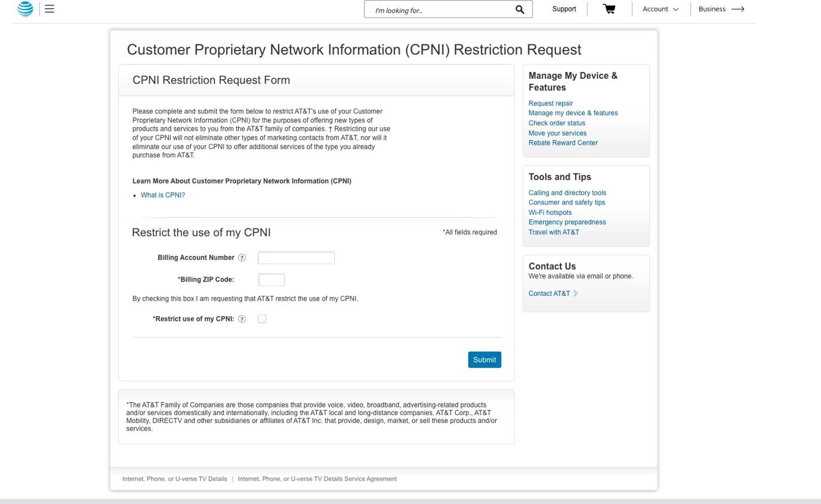Open the Support menu item
The width and height of the screenshot is (821, 504).
(x=564, y=9)
